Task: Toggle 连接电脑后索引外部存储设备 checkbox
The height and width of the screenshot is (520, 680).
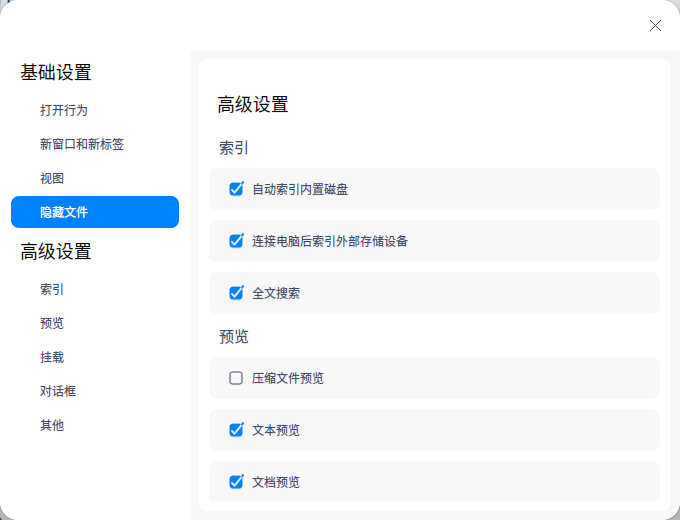Action: click(236, 241)
